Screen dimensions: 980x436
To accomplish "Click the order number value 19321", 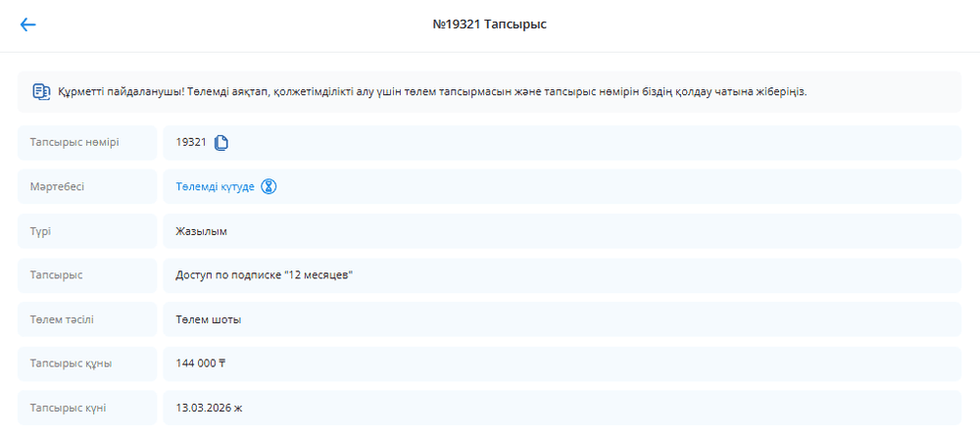I will (191, 143).
